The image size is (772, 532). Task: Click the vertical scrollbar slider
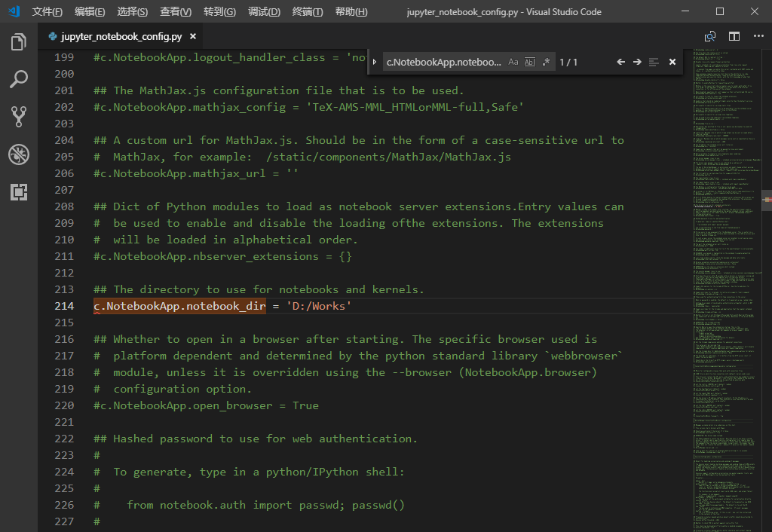tap(767, 200)
